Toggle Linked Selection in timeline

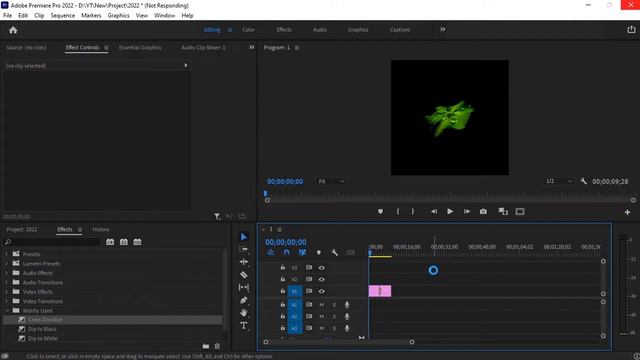pyautogui.click(x=302, y=253)
